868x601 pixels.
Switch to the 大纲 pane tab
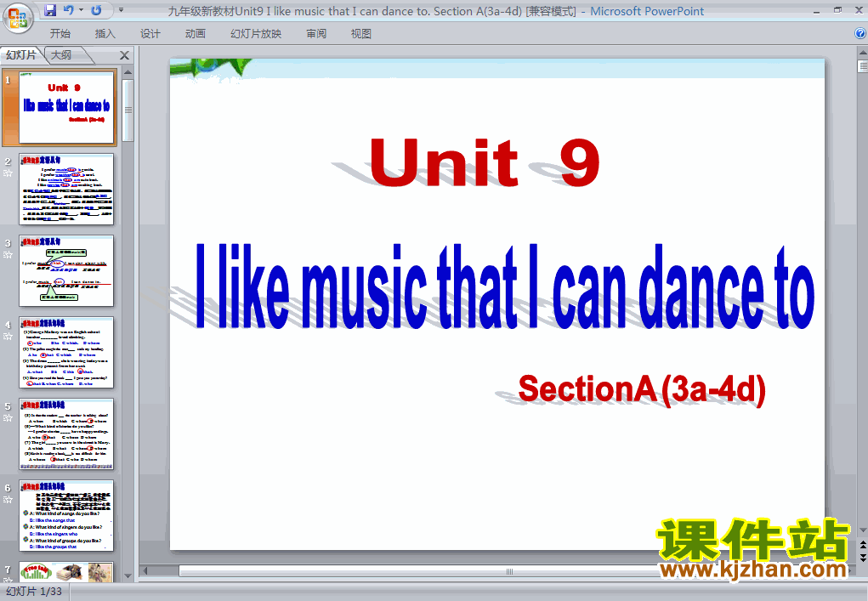(x=61, y=54)
